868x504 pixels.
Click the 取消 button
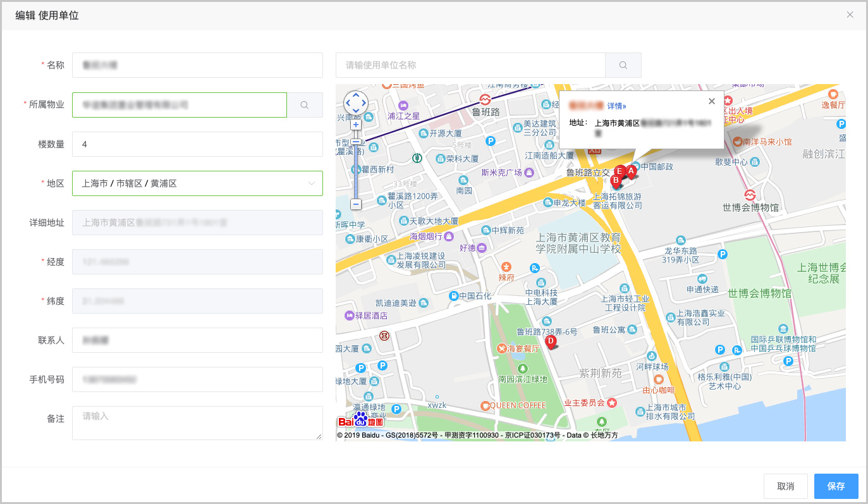click(786, 486)
